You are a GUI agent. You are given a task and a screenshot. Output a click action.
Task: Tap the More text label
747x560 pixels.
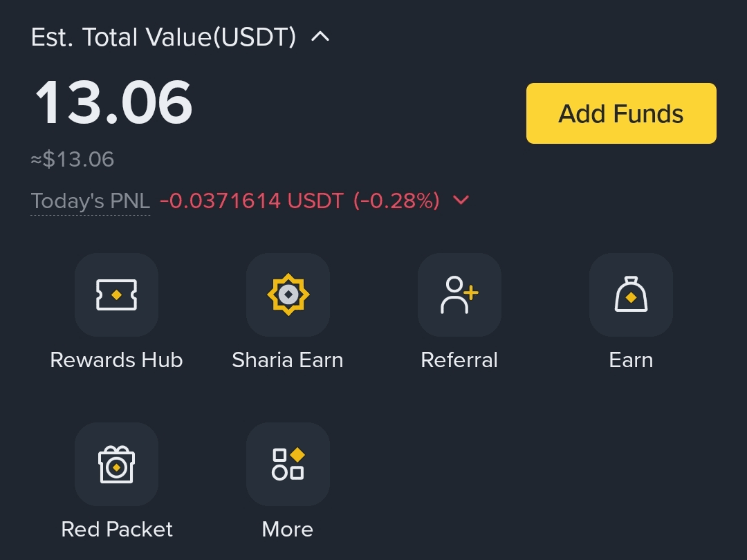pos(288,530)
